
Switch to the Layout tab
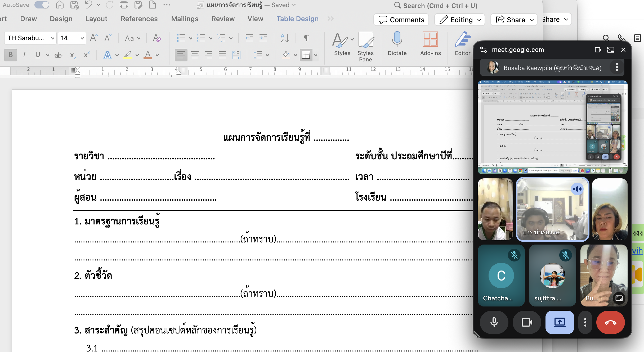tap(96, 19)
